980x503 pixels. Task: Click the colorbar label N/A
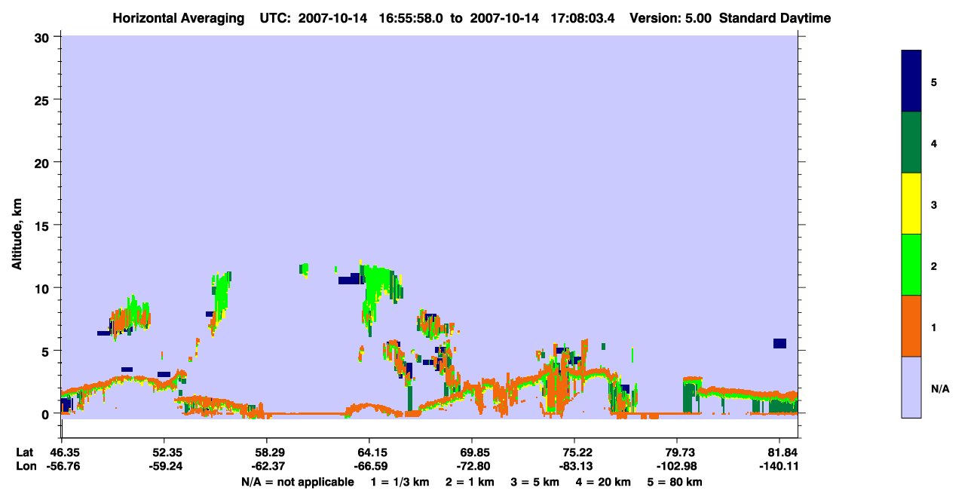(x=940, y=388)
